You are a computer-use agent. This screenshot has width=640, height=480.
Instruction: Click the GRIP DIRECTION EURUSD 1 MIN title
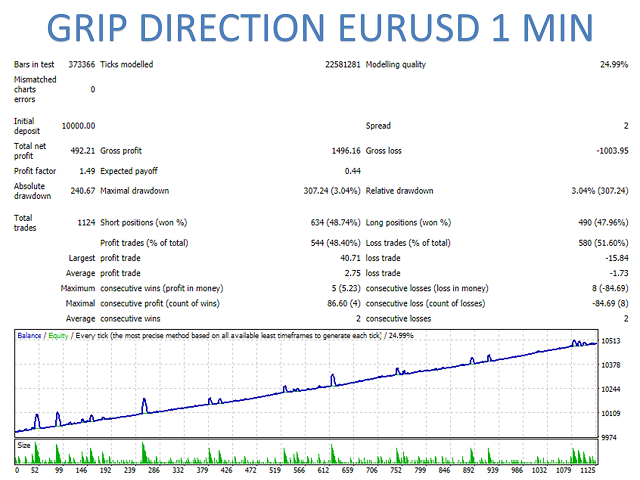[x=320, y=28]
